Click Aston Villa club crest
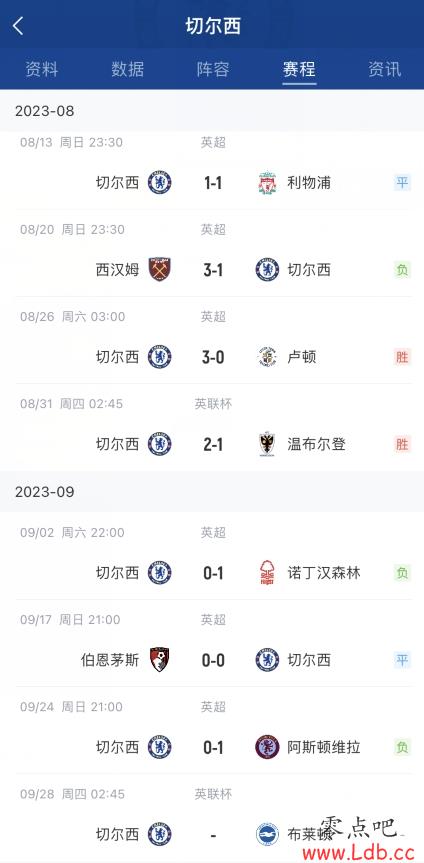The height and width of the screenshot is (863, 424). [x=267, y=747]
